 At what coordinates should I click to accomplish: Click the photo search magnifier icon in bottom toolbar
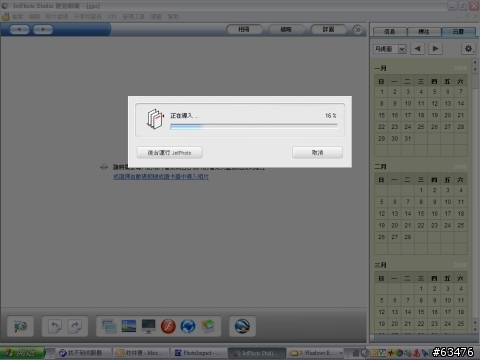tap(20, 326)
